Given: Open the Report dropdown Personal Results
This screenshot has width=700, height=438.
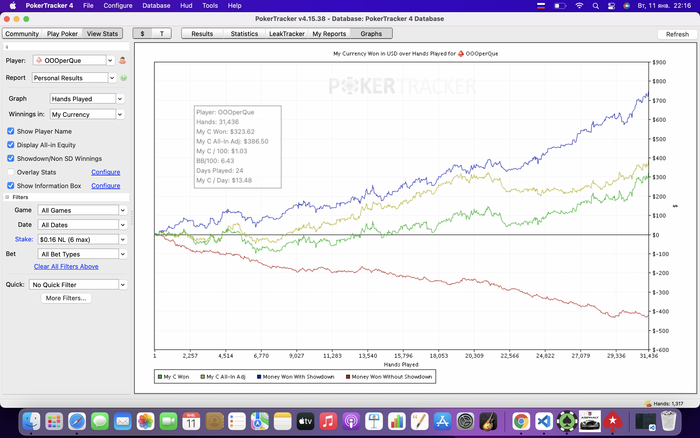Looking at the screenshot, I should [74, 78].
